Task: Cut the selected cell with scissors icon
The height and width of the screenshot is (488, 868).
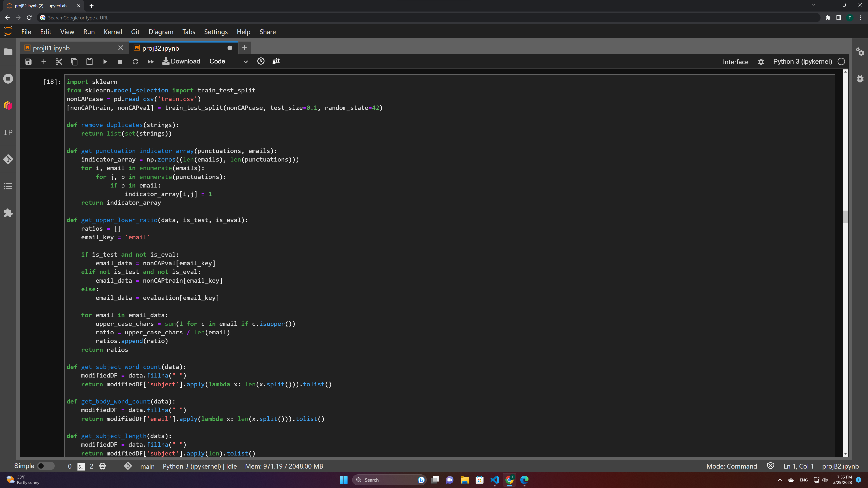Action: click(x=59, y=62)
